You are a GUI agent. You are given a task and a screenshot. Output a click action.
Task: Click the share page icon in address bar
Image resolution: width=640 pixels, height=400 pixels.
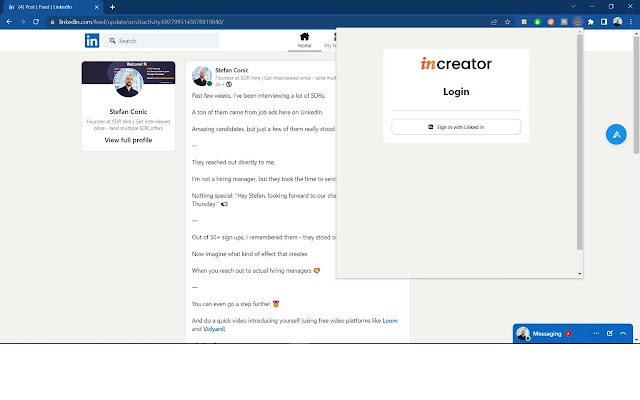click(x=494, y=22)
